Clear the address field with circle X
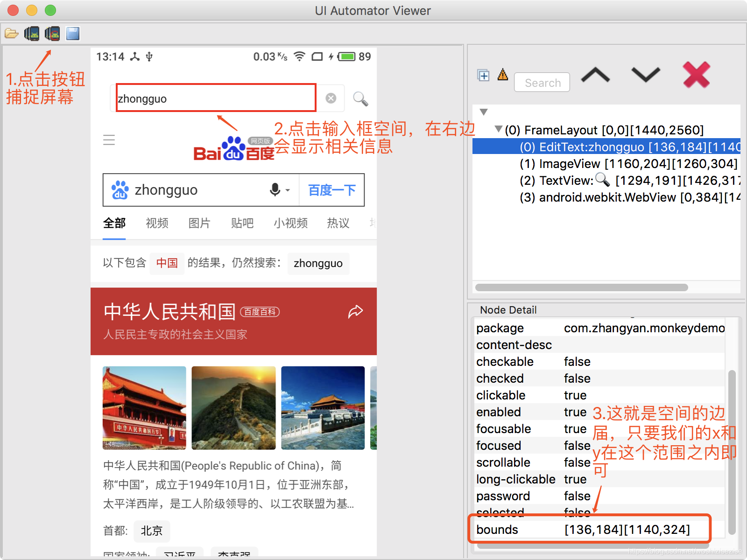 coord(331,98)
